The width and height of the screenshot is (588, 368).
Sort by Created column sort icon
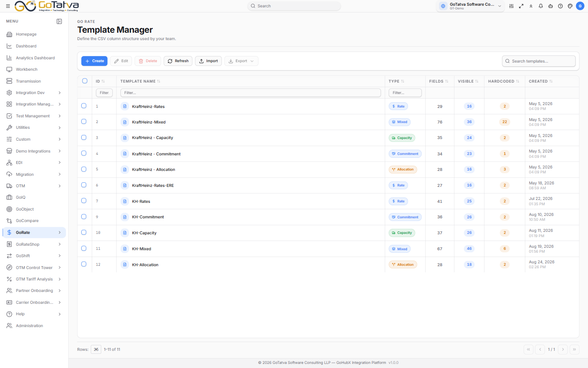(x=551, y=81)
